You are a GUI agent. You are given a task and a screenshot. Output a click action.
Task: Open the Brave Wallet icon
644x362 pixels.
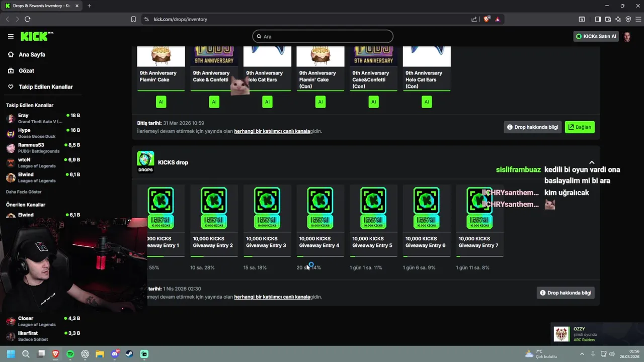point(608,19)
